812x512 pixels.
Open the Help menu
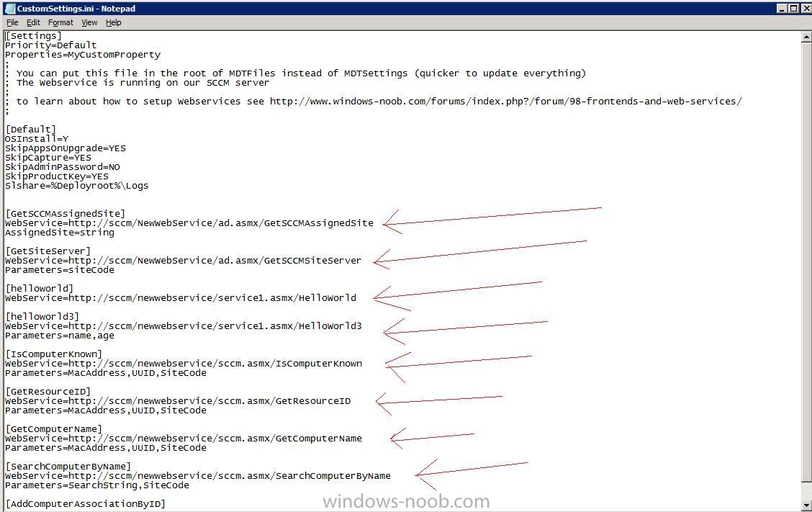click(114, 22)
